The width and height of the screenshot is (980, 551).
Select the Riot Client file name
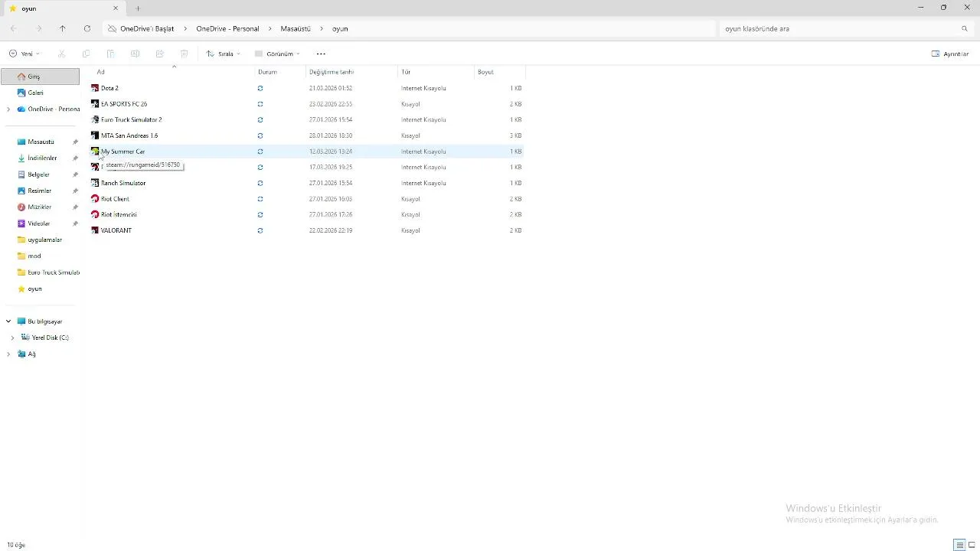[x=115, y=199]
